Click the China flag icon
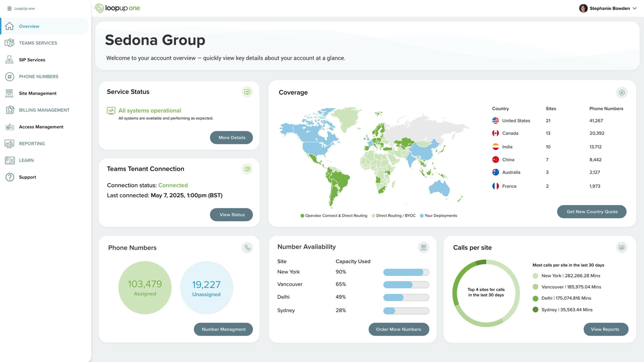644x362 pixels. pyautogui.click(x=496, y=160)
